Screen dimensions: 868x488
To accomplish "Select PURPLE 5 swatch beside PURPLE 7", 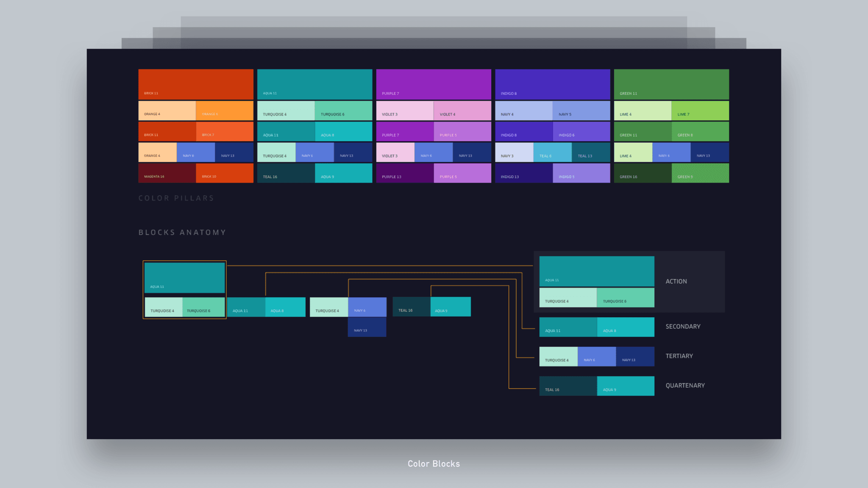I will click(x=462, y=131).
